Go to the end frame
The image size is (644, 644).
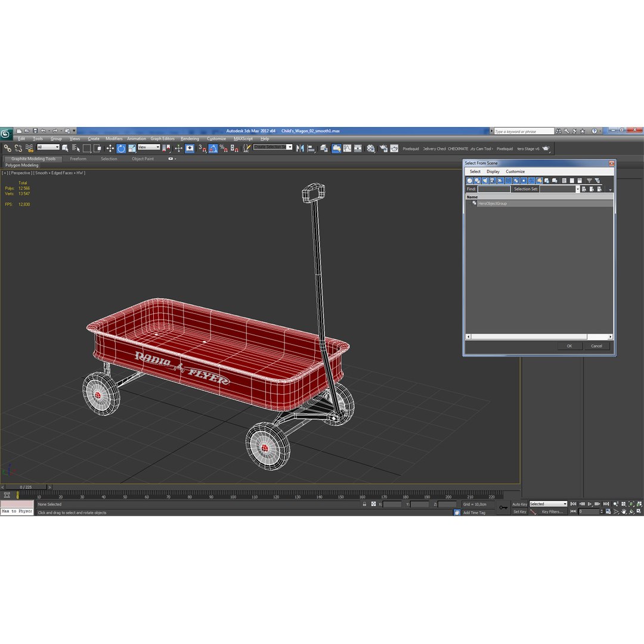[606, 504]
